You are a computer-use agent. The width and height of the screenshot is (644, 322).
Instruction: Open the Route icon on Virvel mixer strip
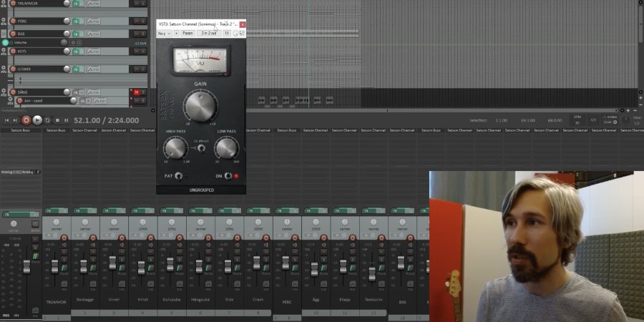tap(122, 268)
